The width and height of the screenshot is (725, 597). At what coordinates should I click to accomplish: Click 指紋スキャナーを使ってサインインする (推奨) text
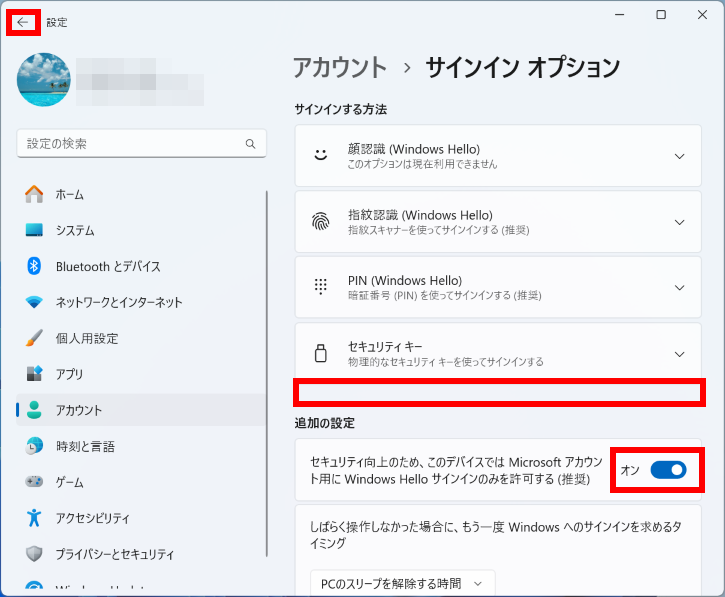point(438,230)
